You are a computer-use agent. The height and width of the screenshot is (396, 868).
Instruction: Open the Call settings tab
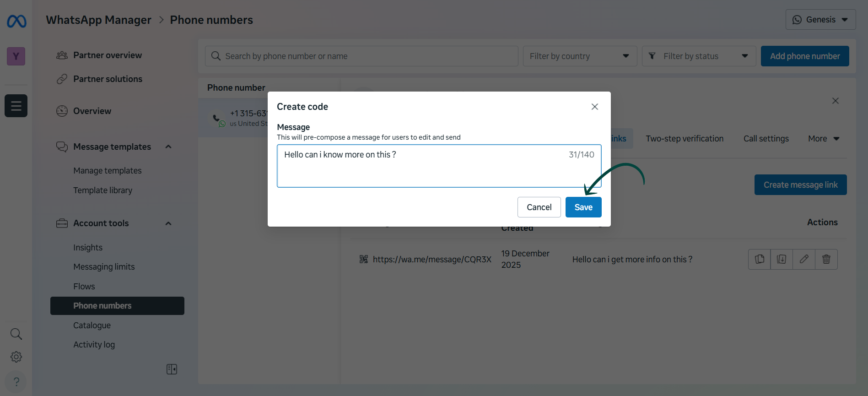(766, 139)
